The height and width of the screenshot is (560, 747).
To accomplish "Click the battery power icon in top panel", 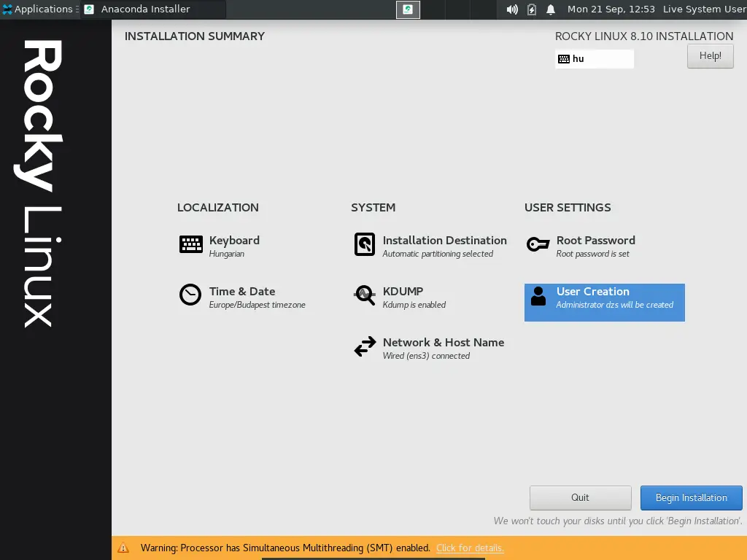I will tap(532, 9).
